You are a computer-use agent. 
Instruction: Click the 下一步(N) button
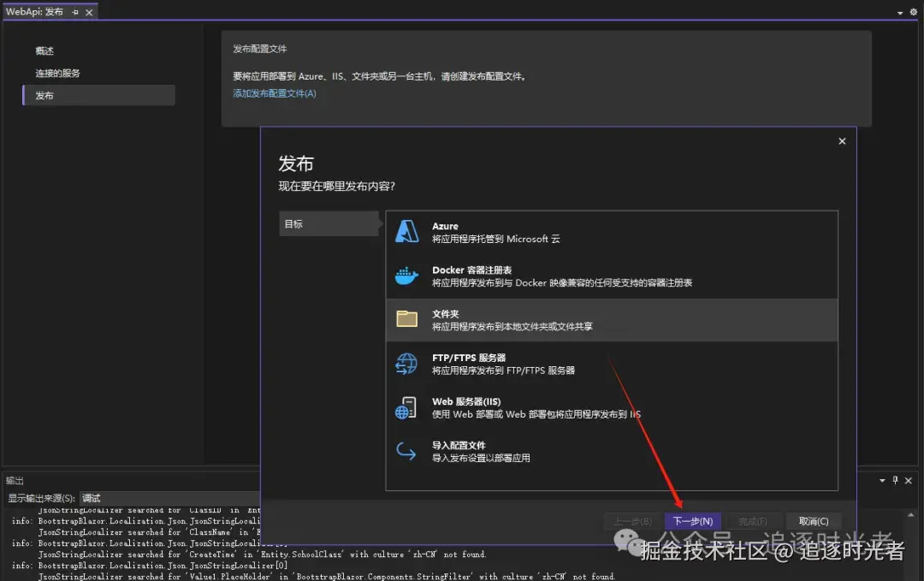click(693, 521)
